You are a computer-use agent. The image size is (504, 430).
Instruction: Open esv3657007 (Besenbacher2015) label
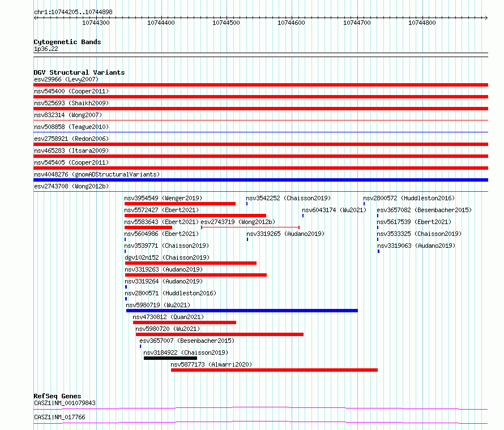click(x=187, y=341)
